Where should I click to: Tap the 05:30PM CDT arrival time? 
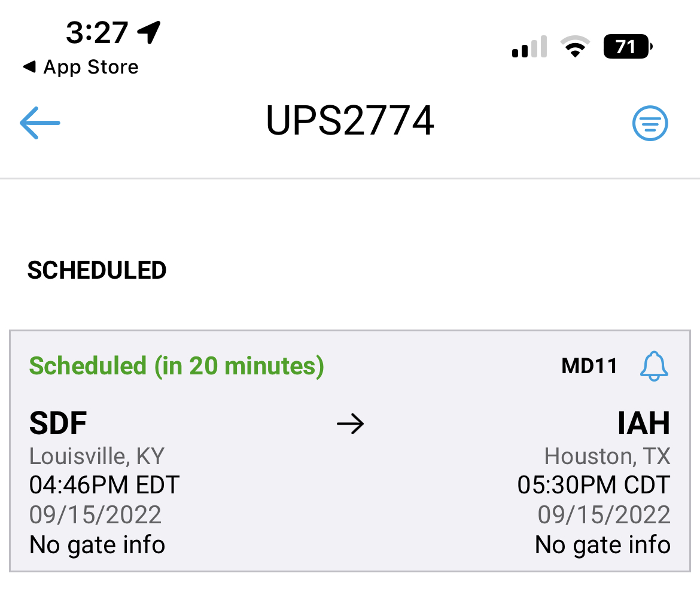[594, 485]
